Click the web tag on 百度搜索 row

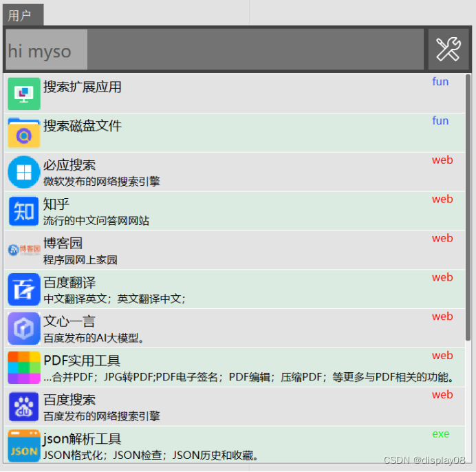[442, 395]
